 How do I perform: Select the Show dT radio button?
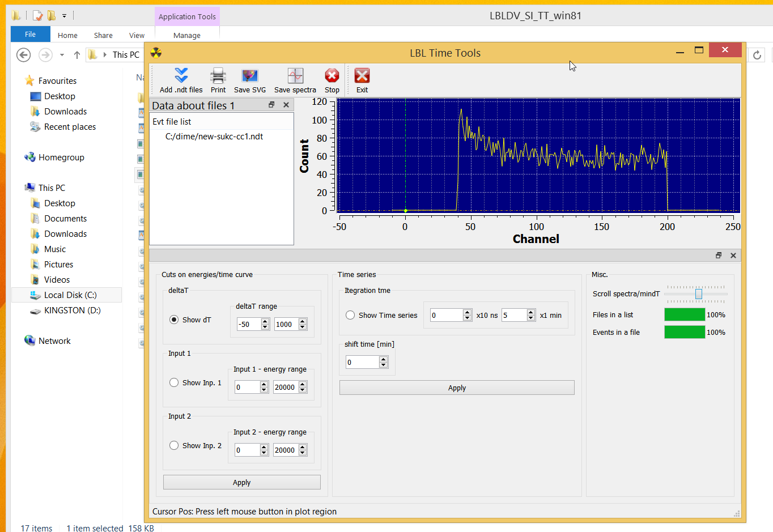pyautogui.click(x=174, y=320)
